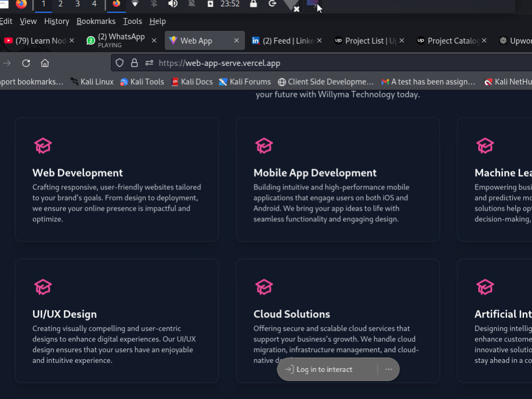Image resolution: width=532 pixels, height=399 pixels.
Task: Click the clock showing 23:52
Action: [230, 4]
